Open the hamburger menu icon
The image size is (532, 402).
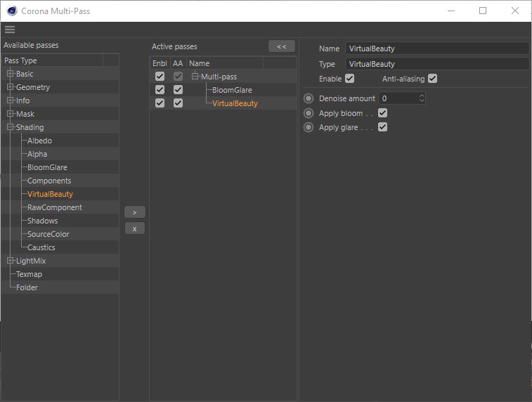click(10, 30)
